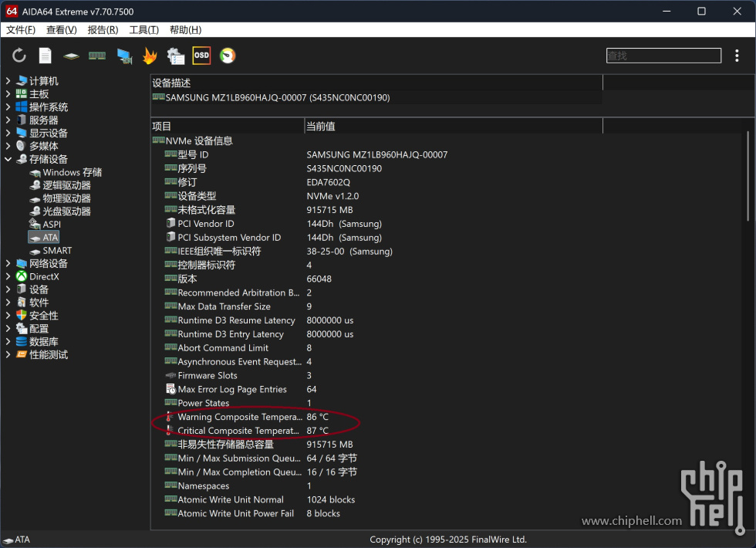The height and width of the screenshot is (548, 756).
Task: Click the Windows logo icon beside 操作系统
Action: [x=22, y=107]
